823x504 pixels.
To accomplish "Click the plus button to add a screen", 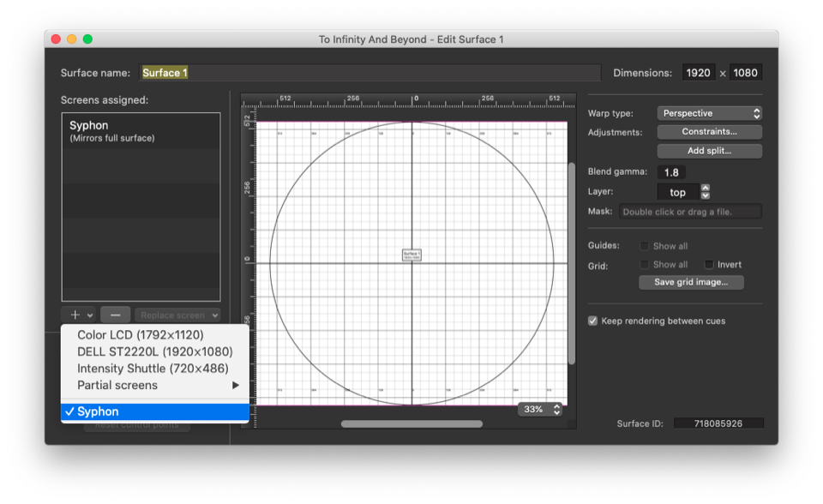I will tap(73, 315).
